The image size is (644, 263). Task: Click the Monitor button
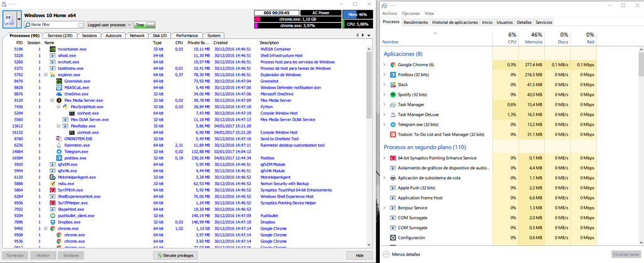pyautogui.click(x=43, y=255)
